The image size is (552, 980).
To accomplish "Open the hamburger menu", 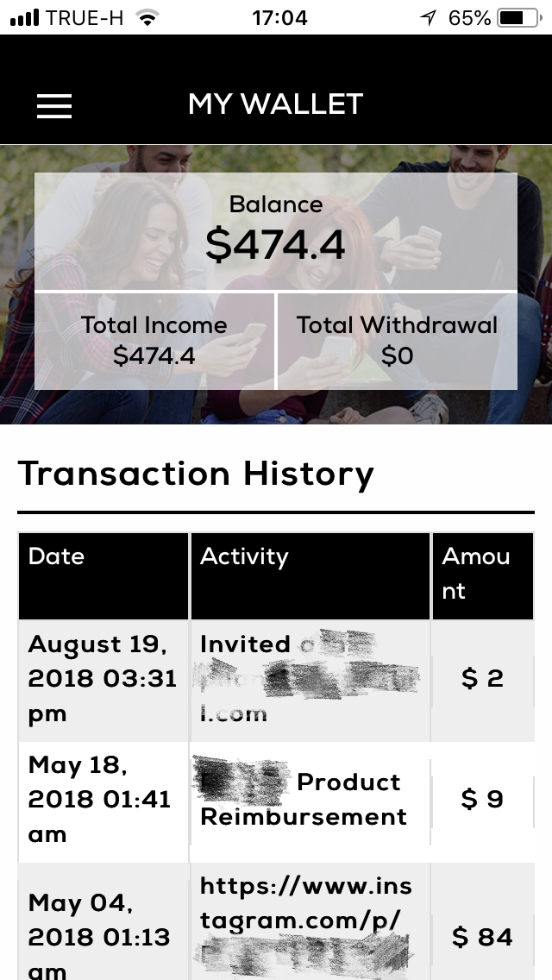I will point(54,105).
